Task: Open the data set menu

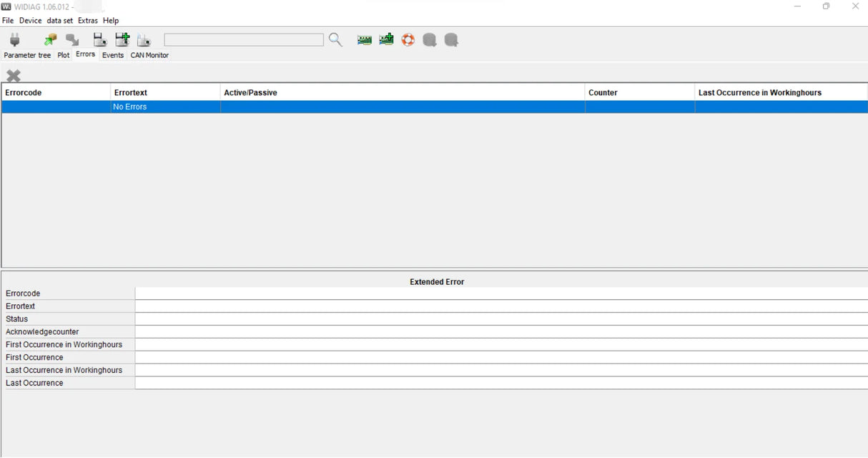Action: 60,21
